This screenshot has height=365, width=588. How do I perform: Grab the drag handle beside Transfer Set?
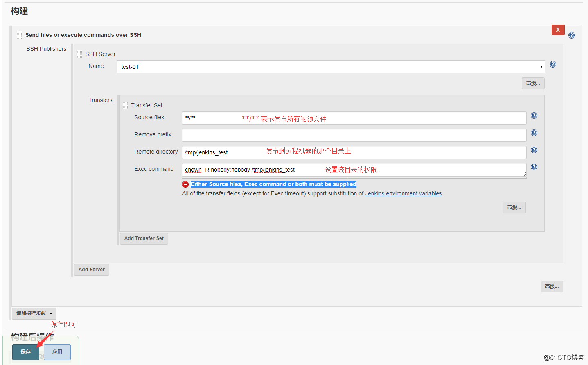[125, 105]
